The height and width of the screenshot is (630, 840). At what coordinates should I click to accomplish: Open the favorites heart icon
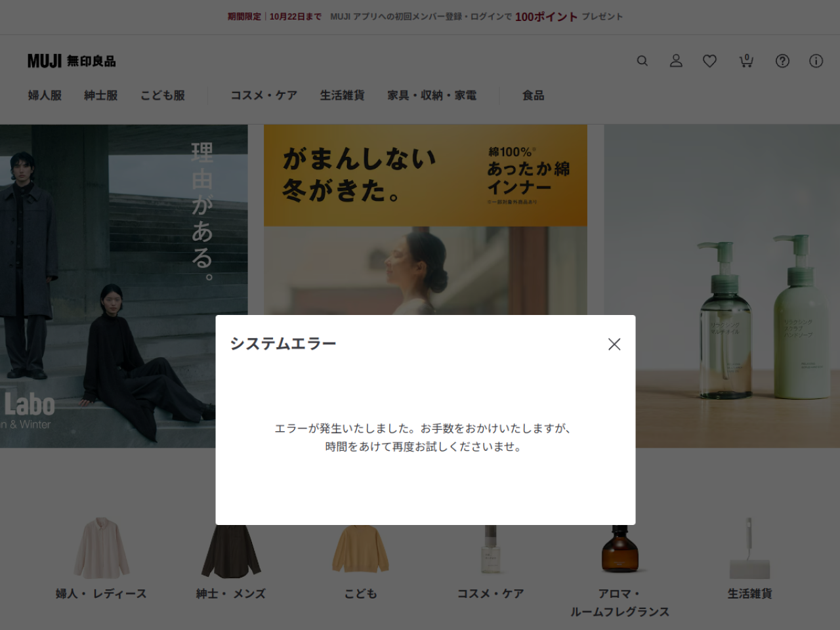[x=709, y=61]
